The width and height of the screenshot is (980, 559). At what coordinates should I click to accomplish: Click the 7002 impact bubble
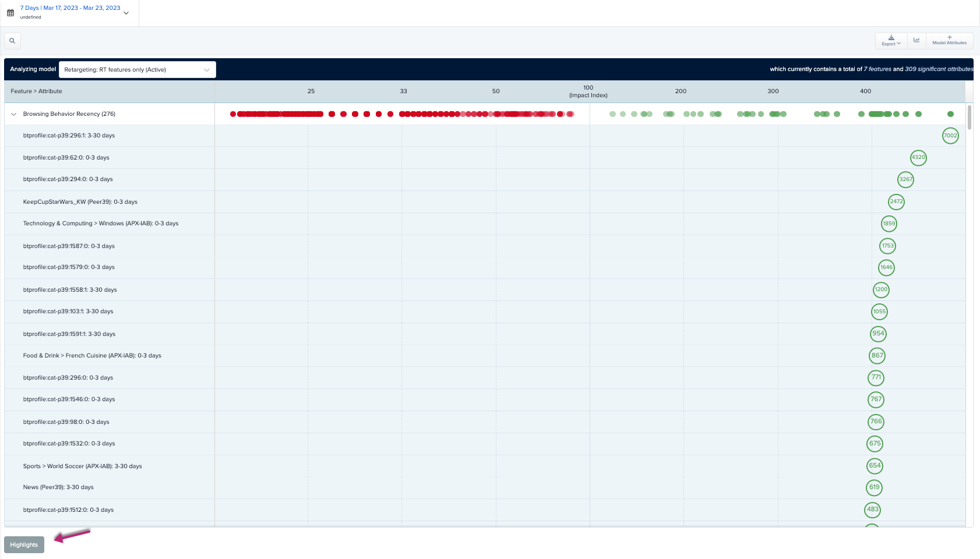click(950, 136)
